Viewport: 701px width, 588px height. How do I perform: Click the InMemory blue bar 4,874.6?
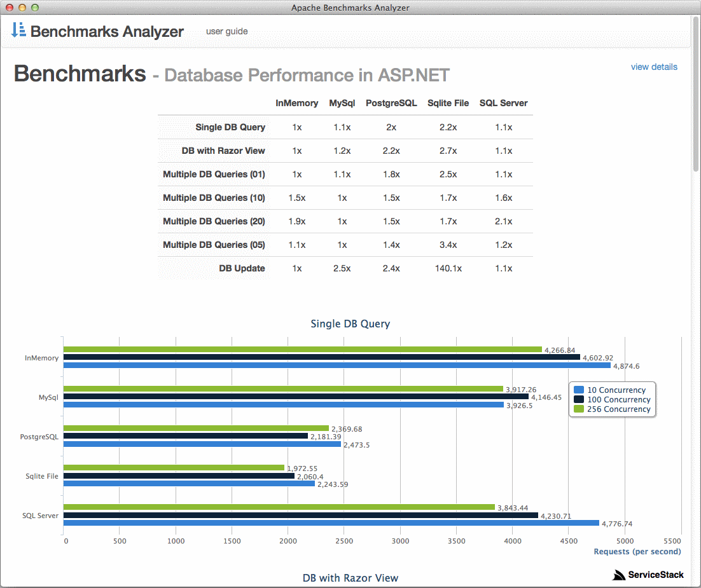click(x=337, y=365)
